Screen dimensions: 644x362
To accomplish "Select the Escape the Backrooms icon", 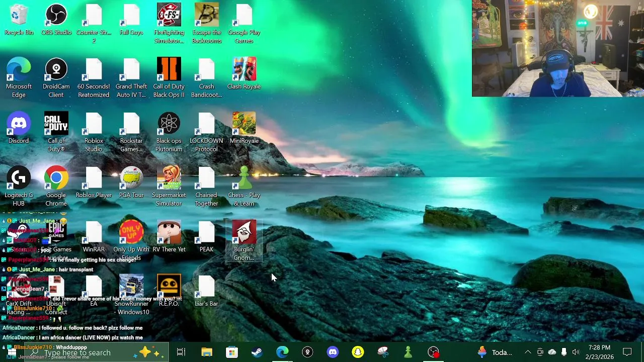I will (206, 24).
